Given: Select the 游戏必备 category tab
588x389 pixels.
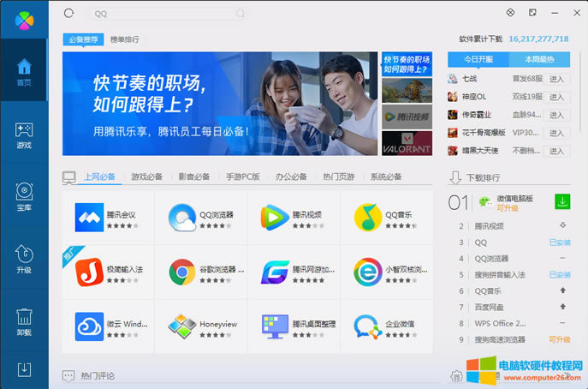Looking at the screenshot, I should click(147, 177).
